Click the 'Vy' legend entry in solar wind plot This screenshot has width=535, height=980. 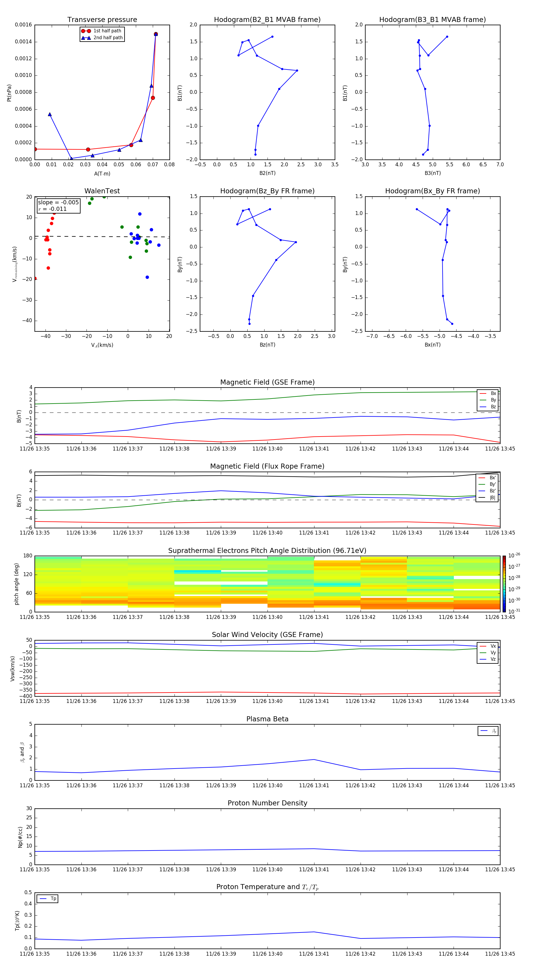click(x=488, y=652)
